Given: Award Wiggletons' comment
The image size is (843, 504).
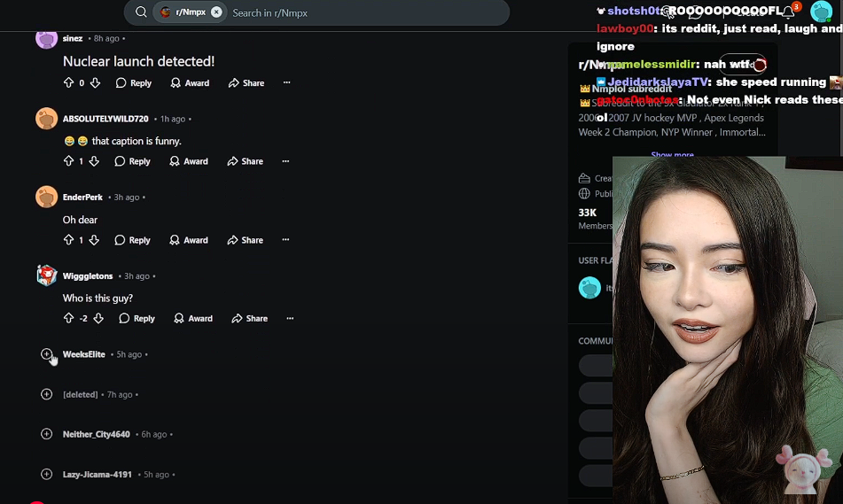Looking at the screenshot, I should click(x=193, y=319).
